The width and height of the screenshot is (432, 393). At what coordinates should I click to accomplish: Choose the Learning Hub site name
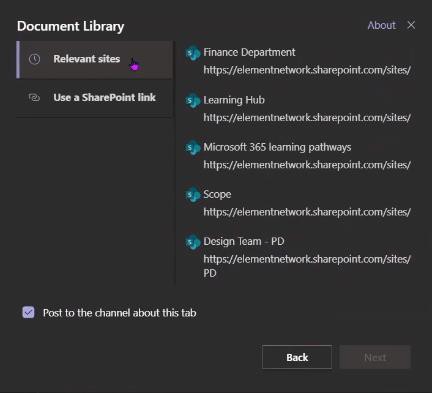(x=234, y=100)
